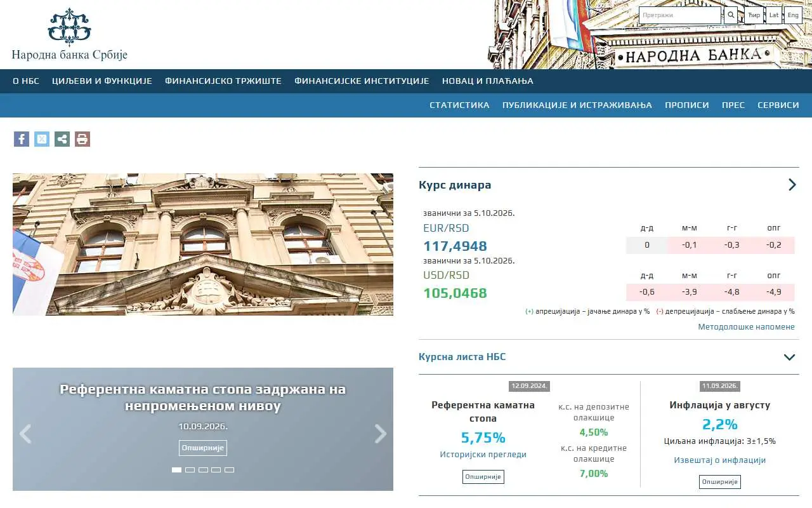Open the share options icon
Image resolution: width=812 pixels, height=508 pixels.
(x=62, y=139)
